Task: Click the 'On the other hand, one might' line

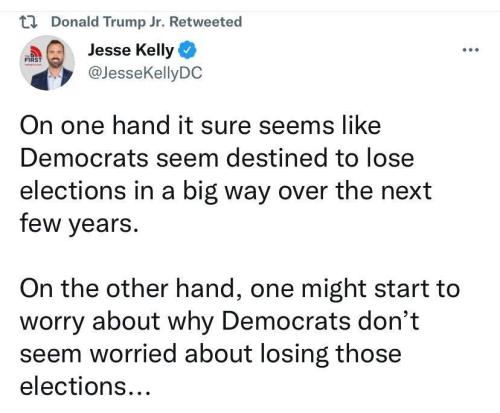Action: (240, 289)
